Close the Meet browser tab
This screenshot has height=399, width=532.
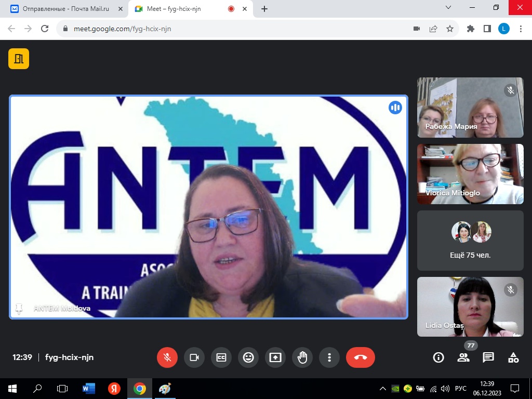click(245, 9)
